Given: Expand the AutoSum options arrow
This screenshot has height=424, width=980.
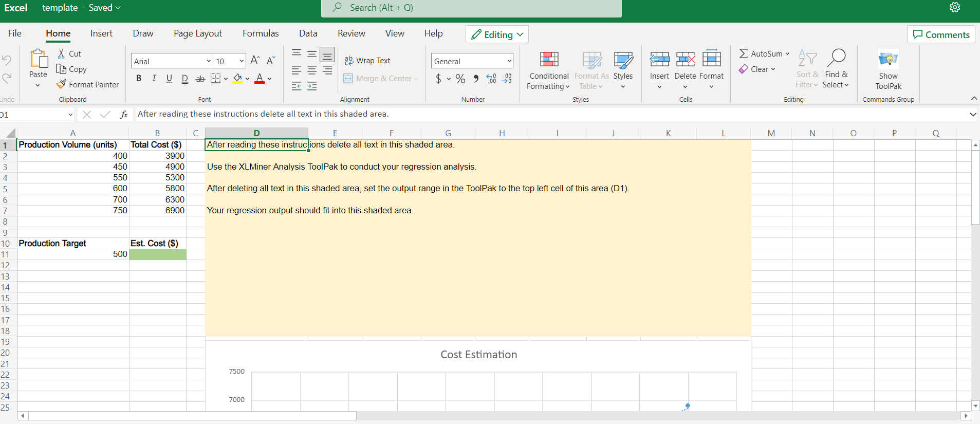Looking at the screenshot, I should [x=787, y=53].
